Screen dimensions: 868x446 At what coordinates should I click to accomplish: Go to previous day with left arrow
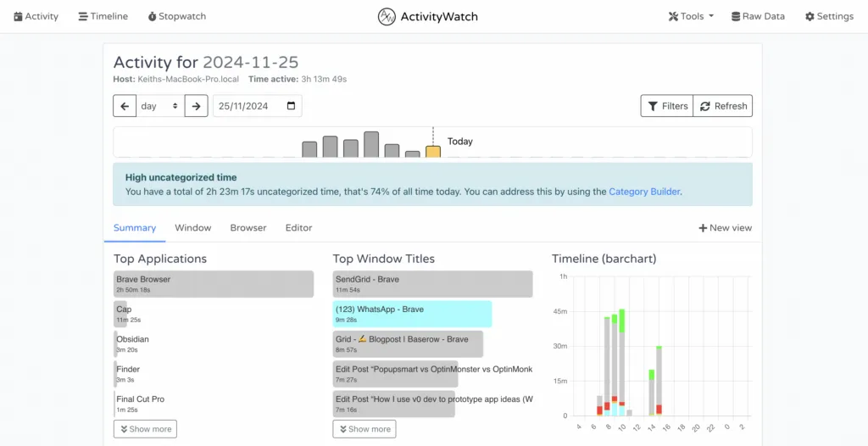click(x=125, y=106)
